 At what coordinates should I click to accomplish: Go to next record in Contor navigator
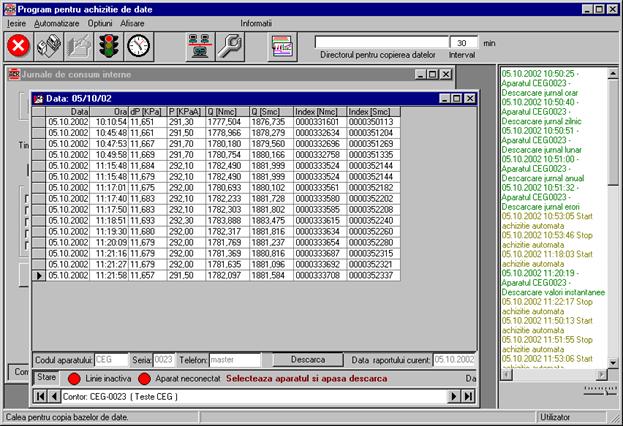pyautogui.click(x=453, y=396)
